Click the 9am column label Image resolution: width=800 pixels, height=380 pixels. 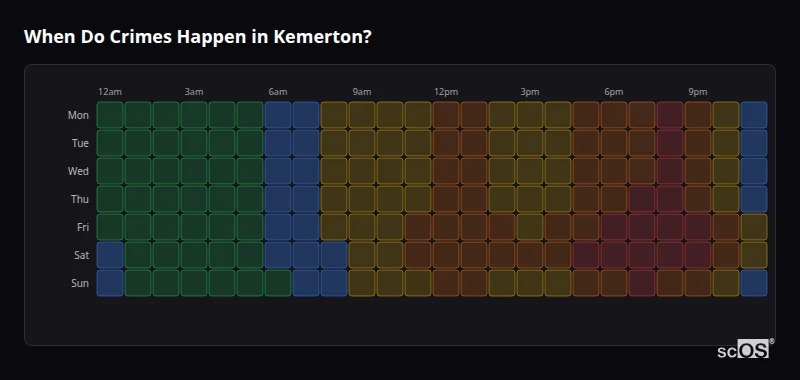pyautogui.click(x=362, y=92)
